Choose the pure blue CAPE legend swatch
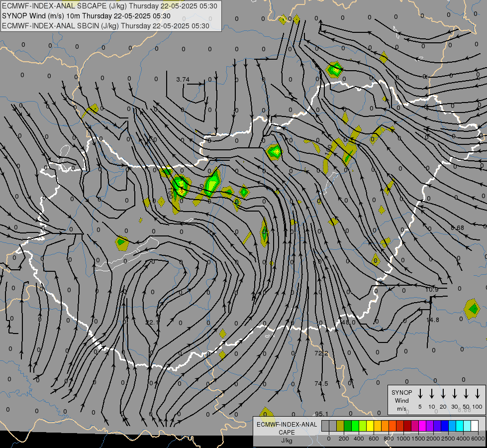The image size is (487, 448). click(444, 426)
